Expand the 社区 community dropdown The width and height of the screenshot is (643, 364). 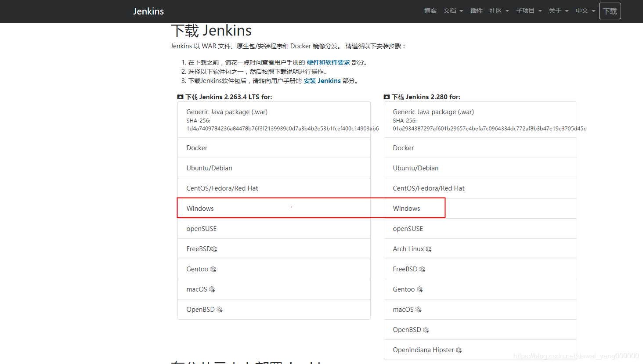499,11
